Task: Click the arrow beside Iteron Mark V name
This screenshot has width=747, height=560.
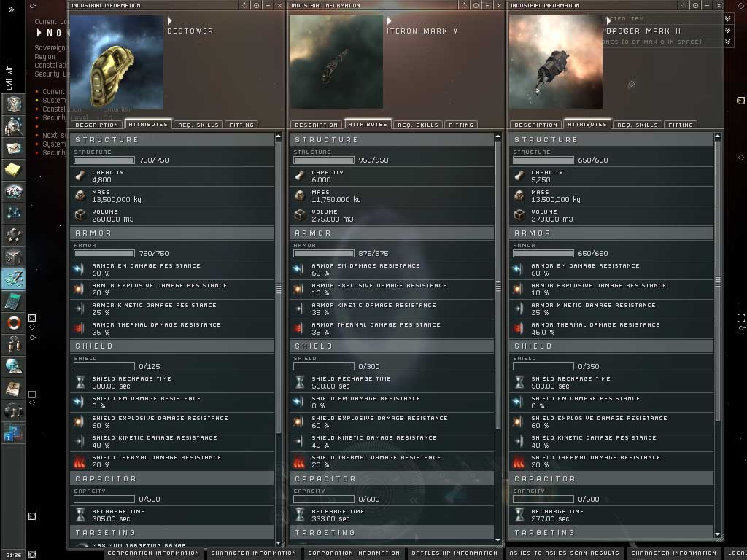Action: 390,21
